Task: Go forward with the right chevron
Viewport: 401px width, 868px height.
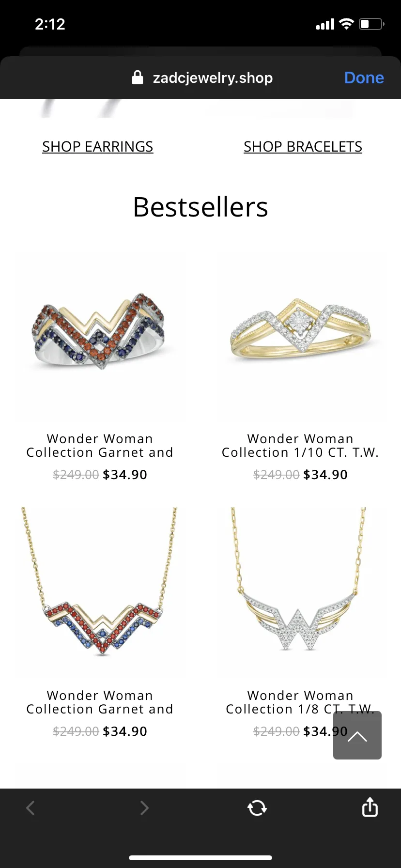Action: pyautogui.click(x=144, y=807)
